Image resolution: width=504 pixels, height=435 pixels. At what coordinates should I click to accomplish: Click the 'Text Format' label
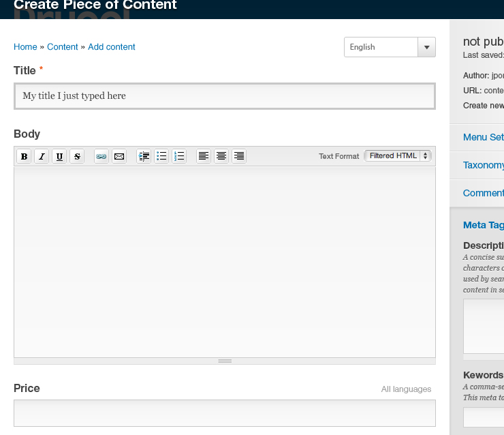point(338,156)
